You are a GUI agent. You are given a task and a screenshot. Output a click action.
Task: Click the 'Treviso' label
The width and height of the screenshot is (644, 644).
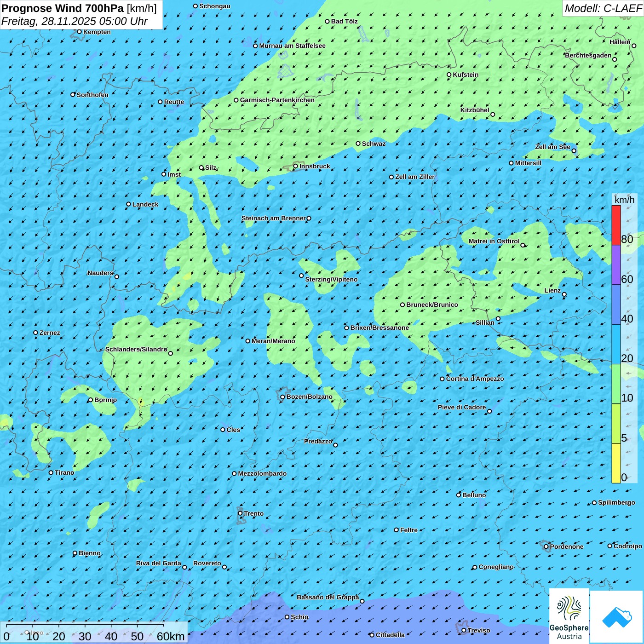(479, 630)
